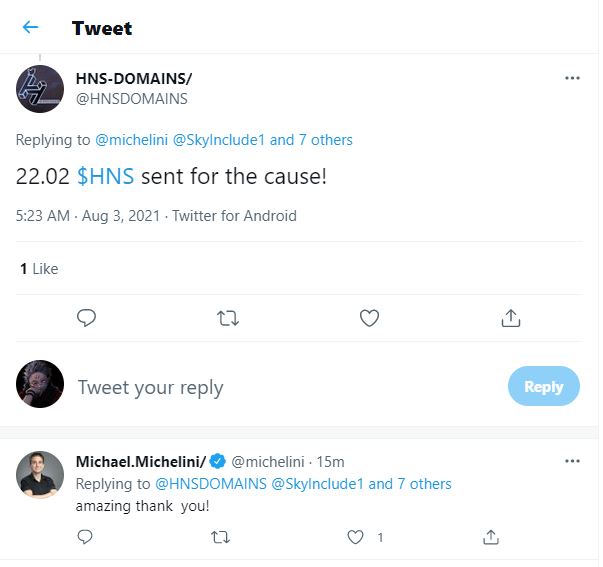
Task: Open the $HNS cashtag link
Action: point(106,177)
